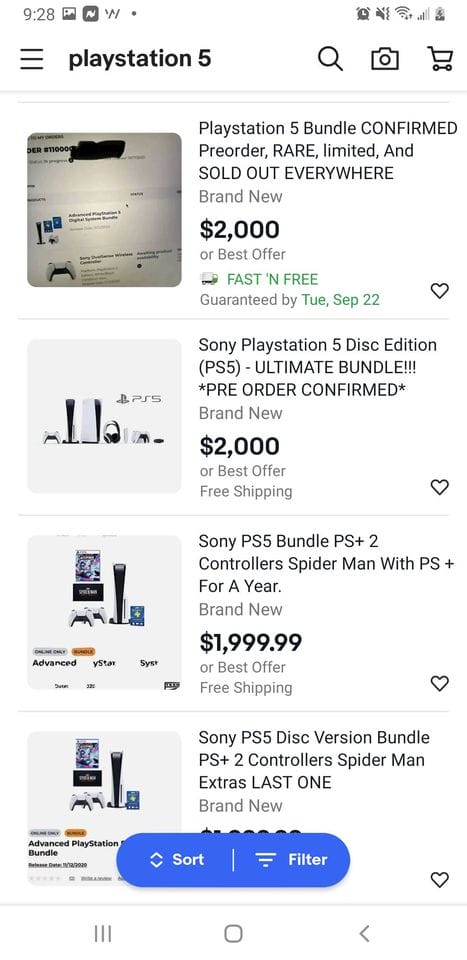
Task: Toggle heart on LAST ONE listing
Action: (439, 880)
